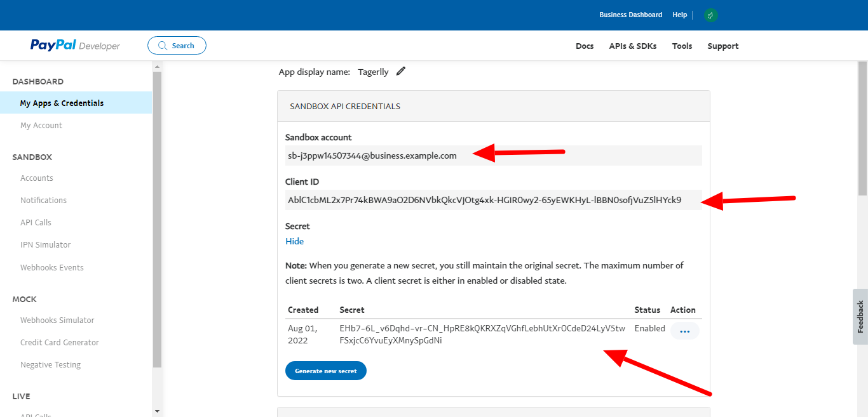
Task: Open Negative Testing
Action: tap(50, 365)
